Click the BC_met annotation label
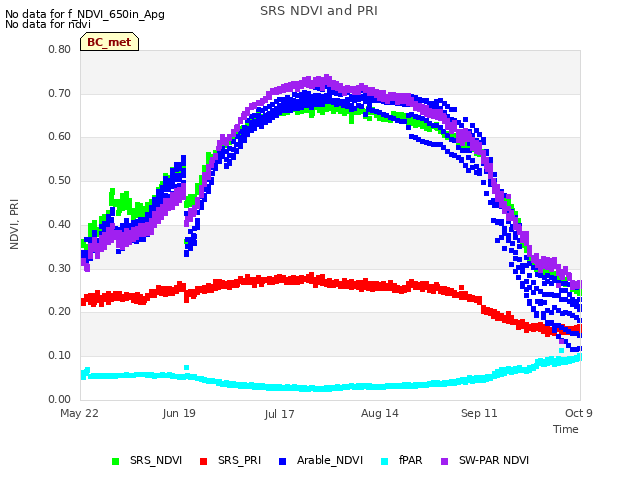 (109, 42)
